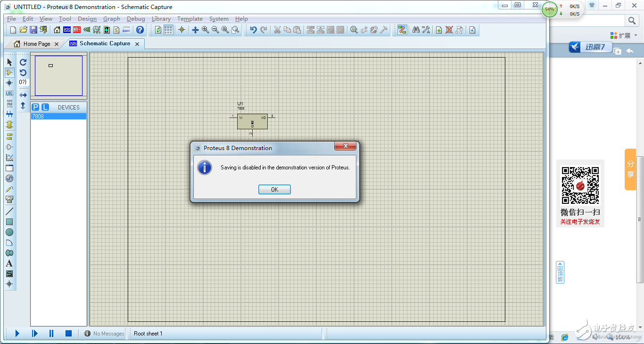Click the Redo arrow icon
Image resolution: width=644 pixels, height=344 pixels.
264,30
